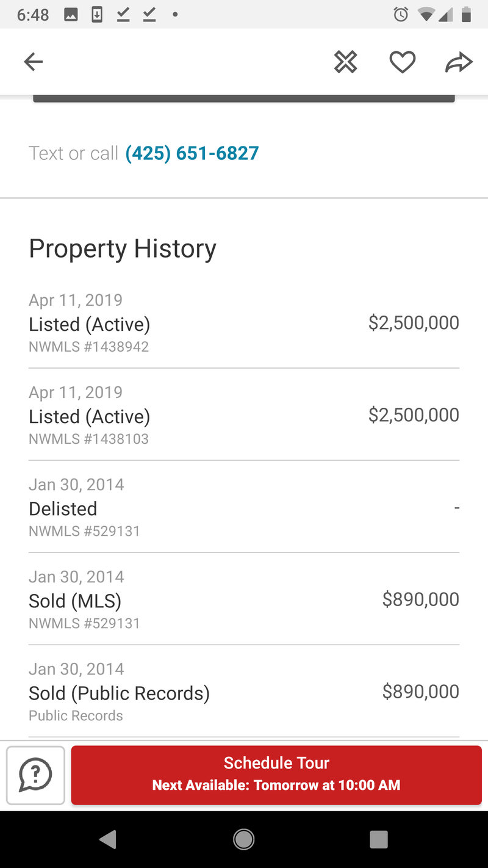This screenshot has height=868, width=488.
Task: Tap the Schedule Tour button
Action: 276,775
